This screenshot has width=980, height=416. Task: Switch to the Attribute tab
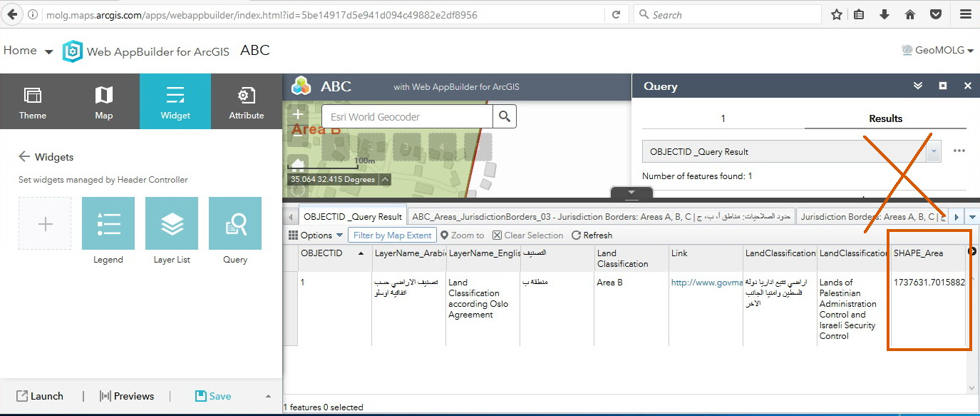pyautogui.click(x=247, y=101)
